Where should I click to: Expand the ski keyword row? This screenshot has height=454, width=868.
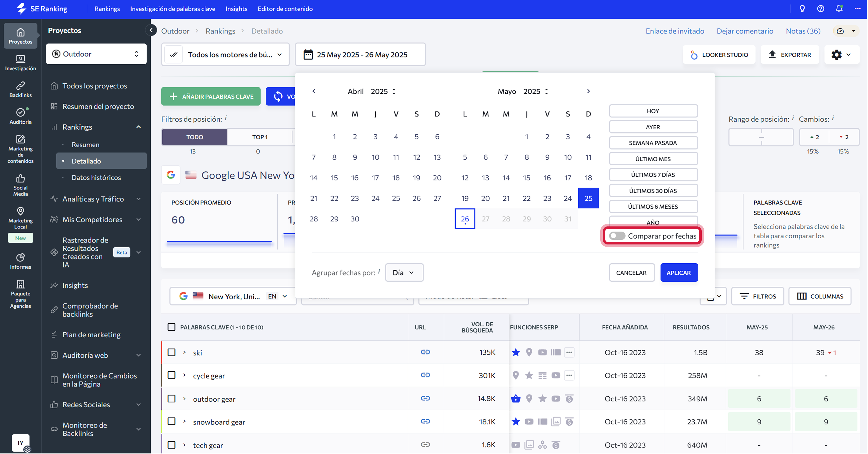click(184, 352)
